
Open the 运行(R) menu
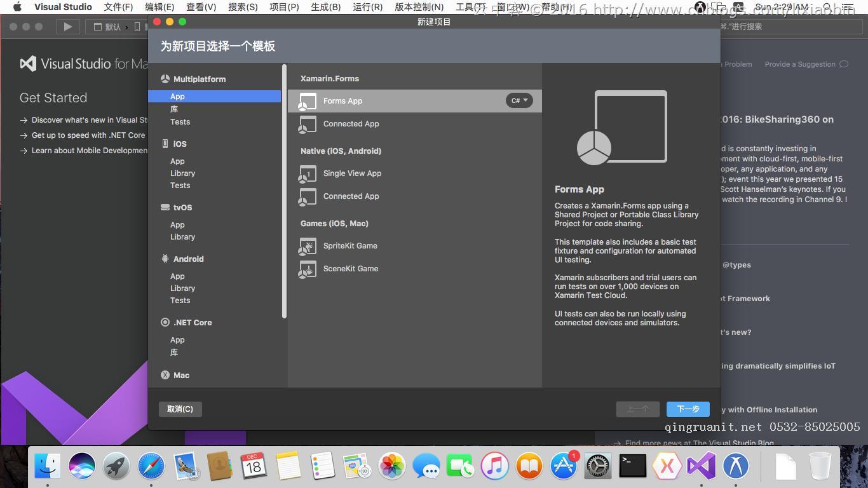click(x=368, y=7)
